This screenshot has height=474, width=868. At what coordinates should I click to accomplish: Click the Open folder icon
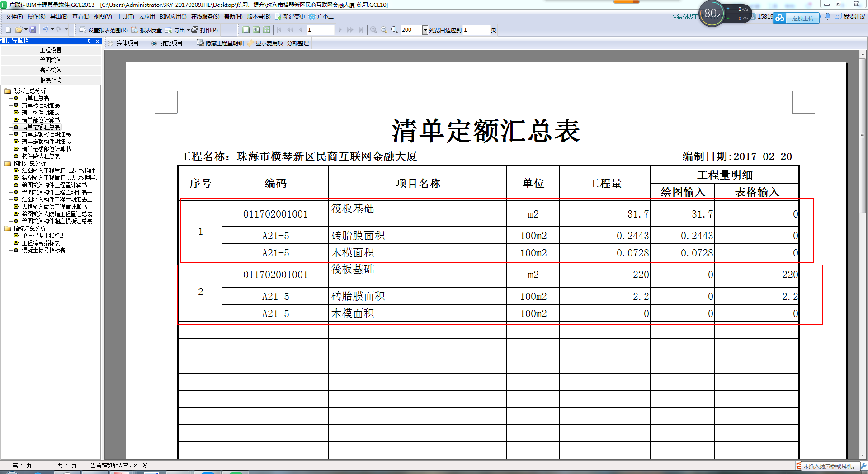pos(19,30)
